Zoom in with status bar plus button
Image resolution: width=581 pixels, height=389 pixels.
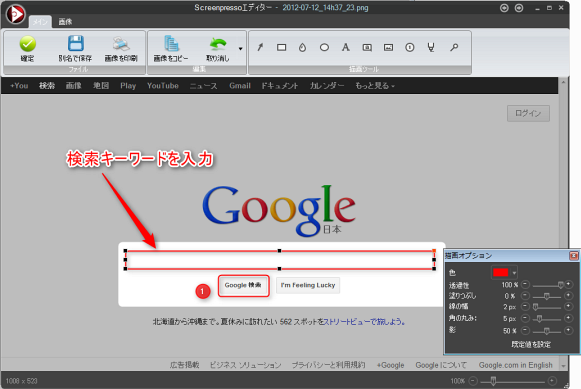[x=552, y=380]
